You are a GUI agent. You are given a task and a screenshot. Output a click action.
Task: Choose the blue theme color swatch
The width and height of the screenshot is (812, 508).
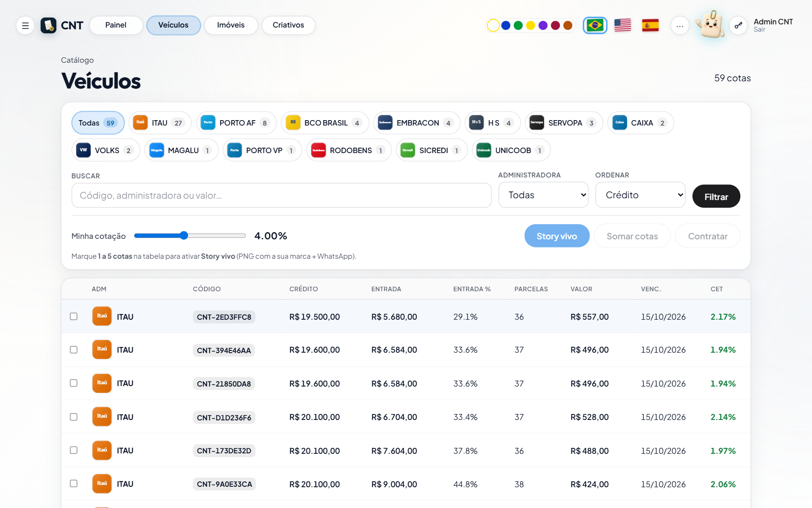pyautogui.click(x=506, y=26)
